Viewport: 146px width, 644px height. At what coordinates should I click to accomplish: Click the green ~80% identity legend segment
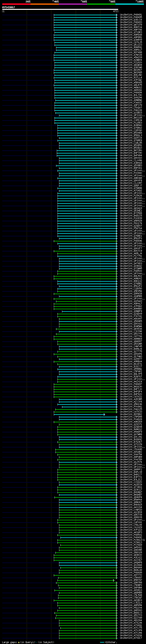[101, 4]
